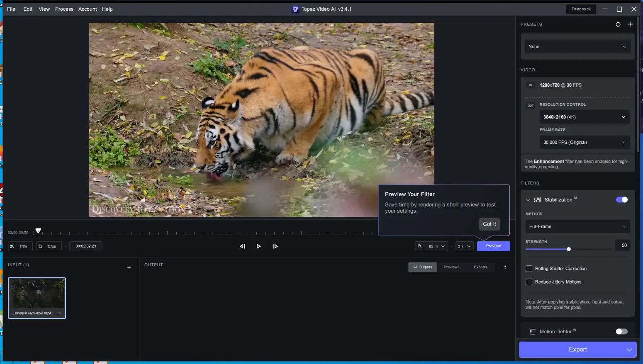The height and width of the screenshot is (364, 643).
Task: Add another input via the plus icon
Action: click(129, 267)
